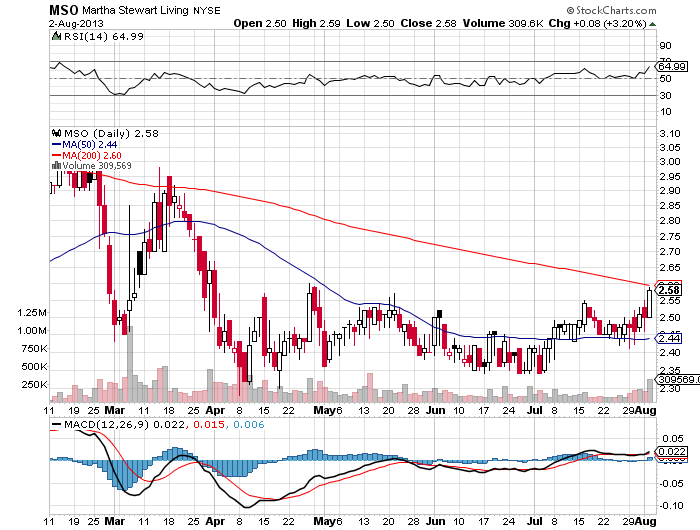Select the NYSE exchange label
This screenshot has width=700, height=530.
pyautogui.click(x=207, y=11)
